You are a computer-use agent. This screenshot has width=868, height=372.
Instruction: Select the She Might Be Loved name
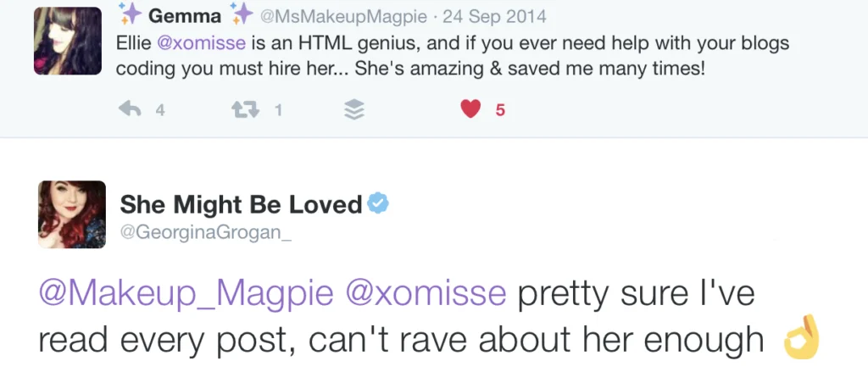pyautogui.click(x=241, y=204)
